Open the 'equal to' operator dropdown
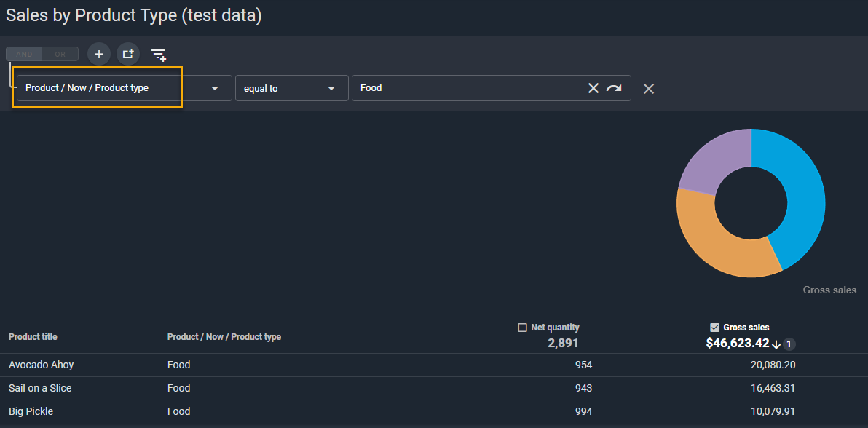Viewport: 868px width, 428px height. coord(291,88)
